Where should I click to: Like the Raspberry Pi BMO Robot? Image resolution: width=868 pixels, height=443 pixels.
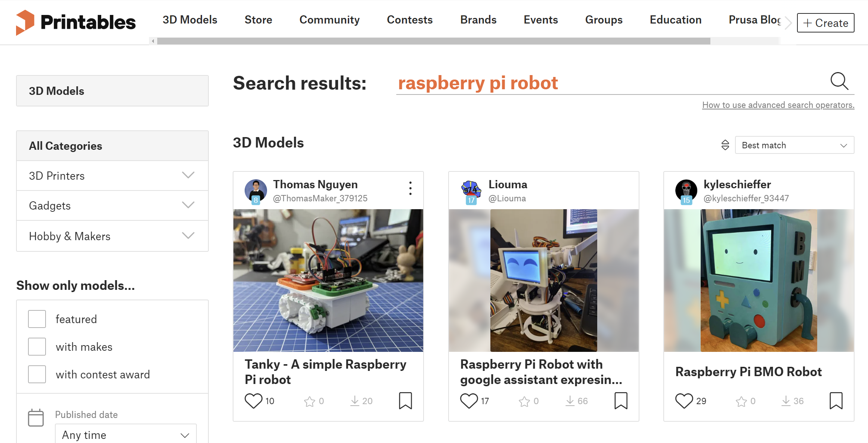click(684, 401)
